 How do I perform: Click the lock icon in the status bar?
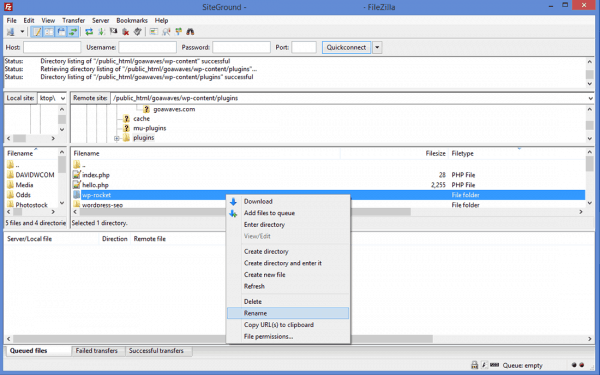(x=474, y=365)
